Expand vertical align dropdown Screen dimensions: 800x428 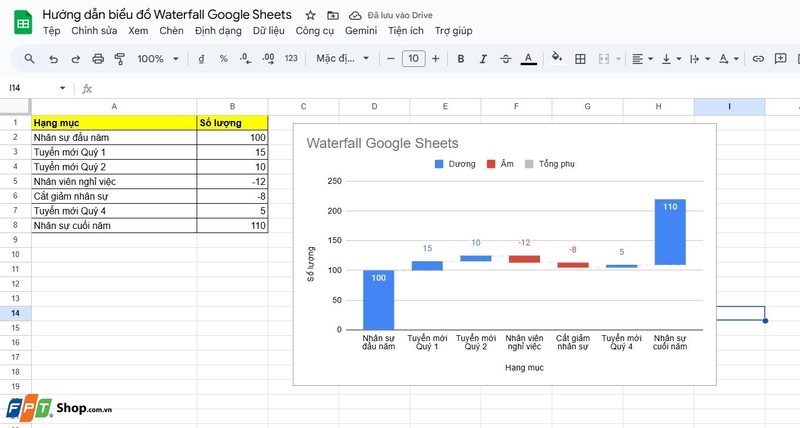679,59
